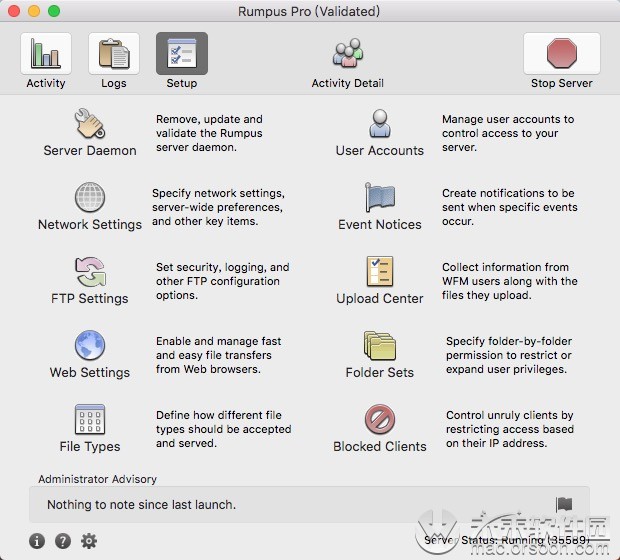Click the green zoom window button

[x=54, y=11]
